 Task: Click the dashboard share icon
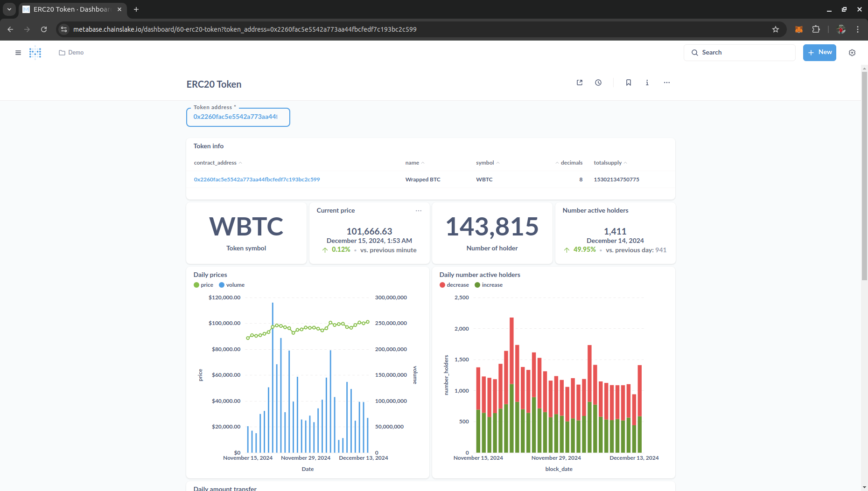580,83
